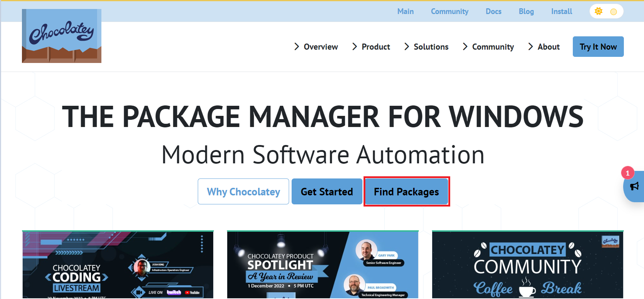Open the Docs top link
This screenshot has height=299, width=644.
click(493, 12)
